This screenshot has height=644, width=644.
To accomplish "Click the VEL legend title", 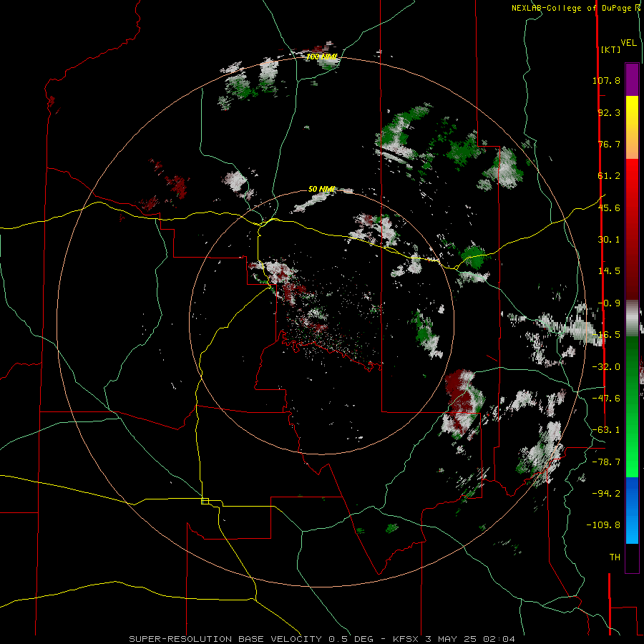I will coord(628,43).
